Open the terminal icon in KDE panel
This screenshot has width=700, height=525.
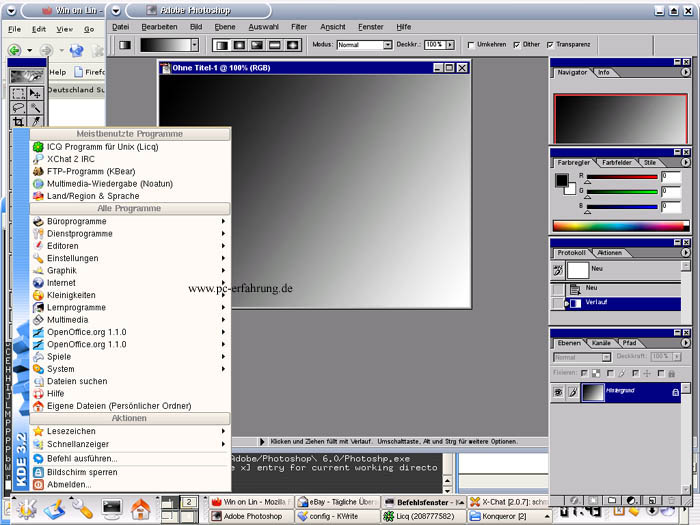coord(111,508)
